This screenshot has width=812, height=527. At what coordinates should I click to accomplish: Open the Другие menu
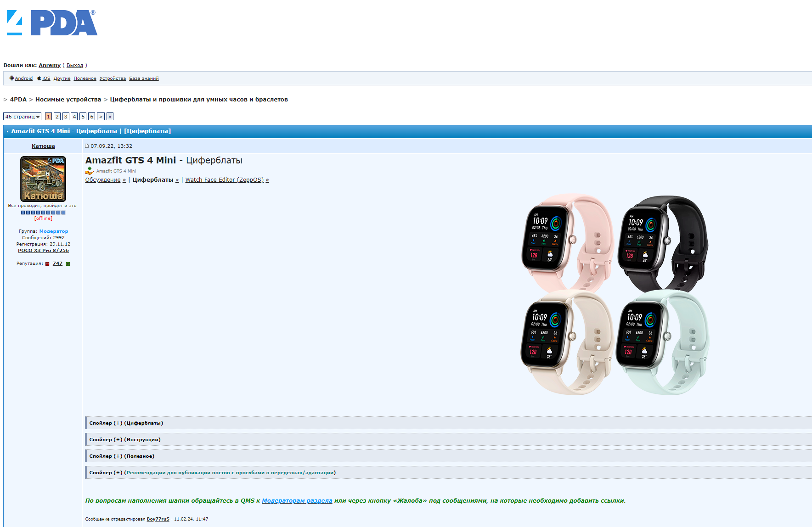point(62,78)
